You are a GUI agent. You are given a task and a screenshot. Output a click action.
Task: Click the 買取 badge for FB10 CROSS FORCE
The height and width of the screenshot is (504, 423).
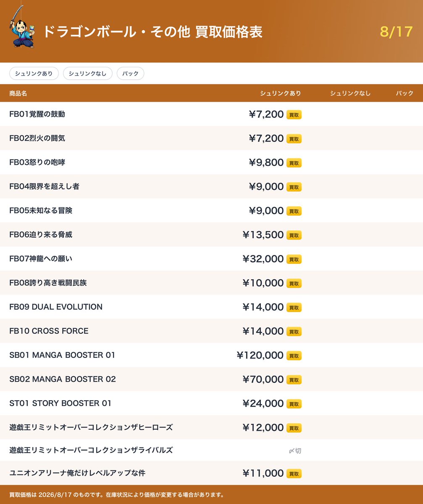294,331
